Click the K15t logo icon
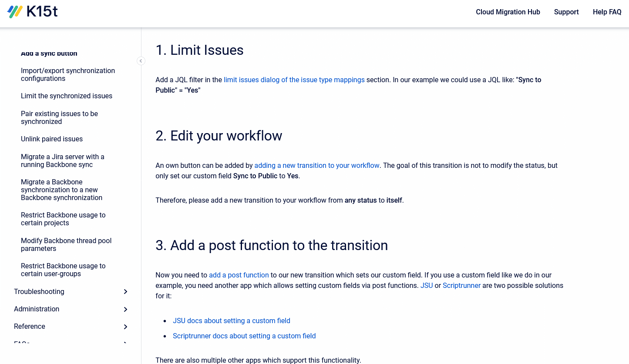Viewport: 629px width, 364px height. coord(15,12)
